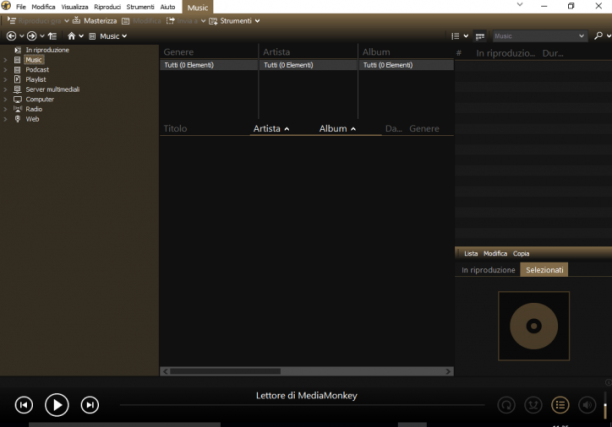This screenshot has width=612, height=427.
Task: Click the list view mode icon
Action: coord(455,36)
